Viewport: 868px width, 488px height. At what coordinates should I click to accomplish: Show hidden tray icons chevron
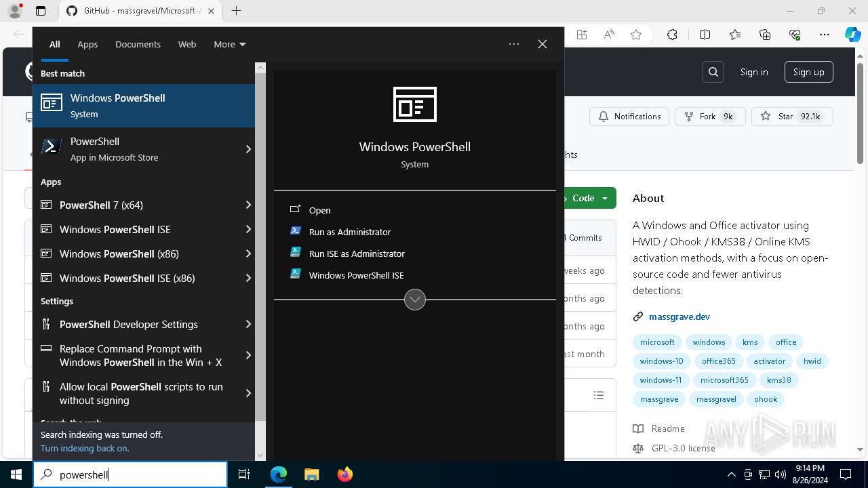tap(731, 474)
